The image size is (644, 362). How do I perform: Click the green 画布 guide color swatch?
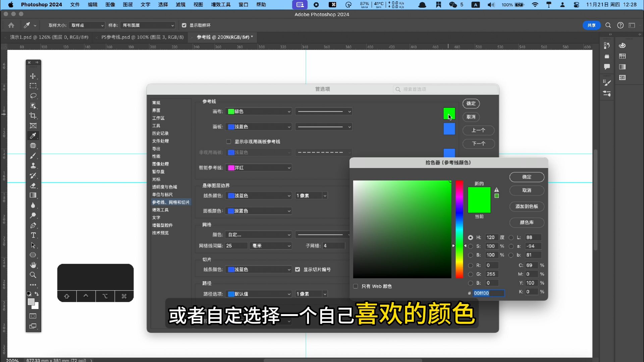click(449, 113)
